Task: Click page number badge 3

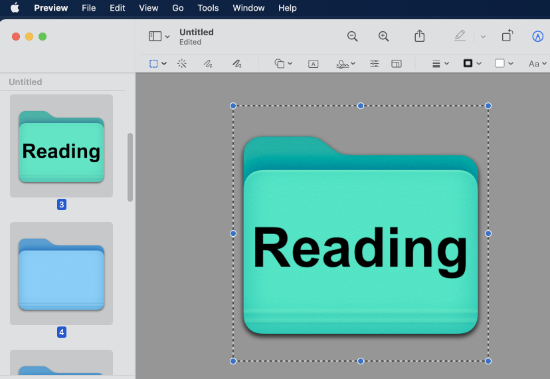Action: click(x=62, y=204)
